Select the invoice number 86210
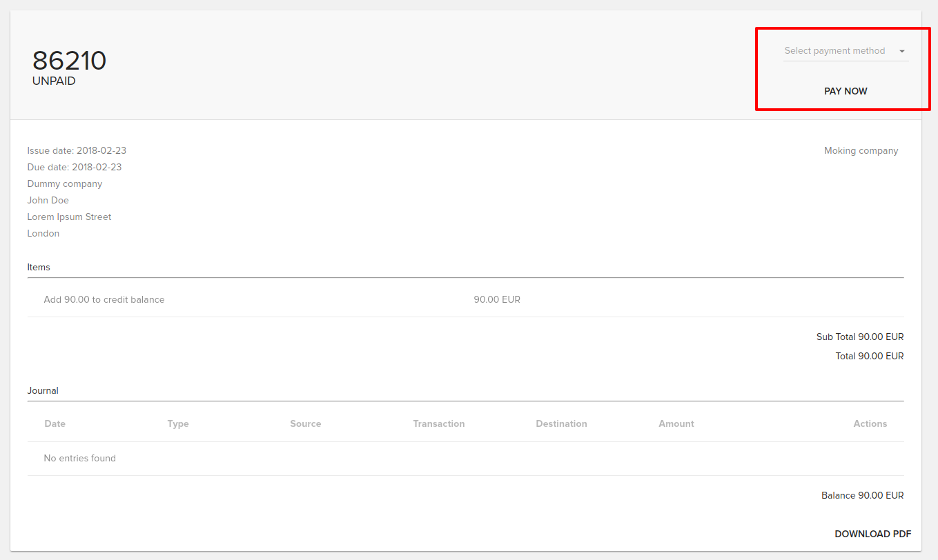938x560 pixels. (x=69, y=60)
